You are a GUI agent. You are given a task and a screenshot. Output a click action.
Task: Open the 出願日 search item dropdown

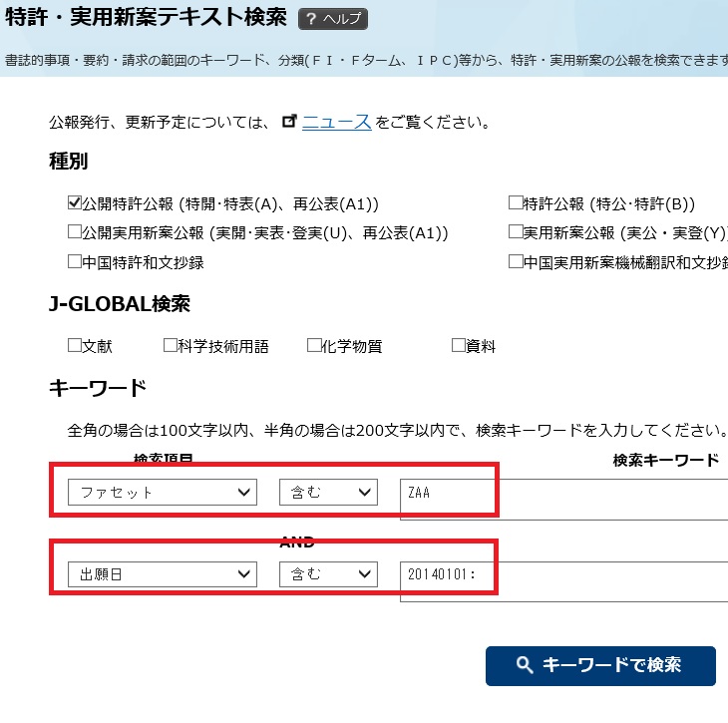pyautogui.click(x=163, y=574)
